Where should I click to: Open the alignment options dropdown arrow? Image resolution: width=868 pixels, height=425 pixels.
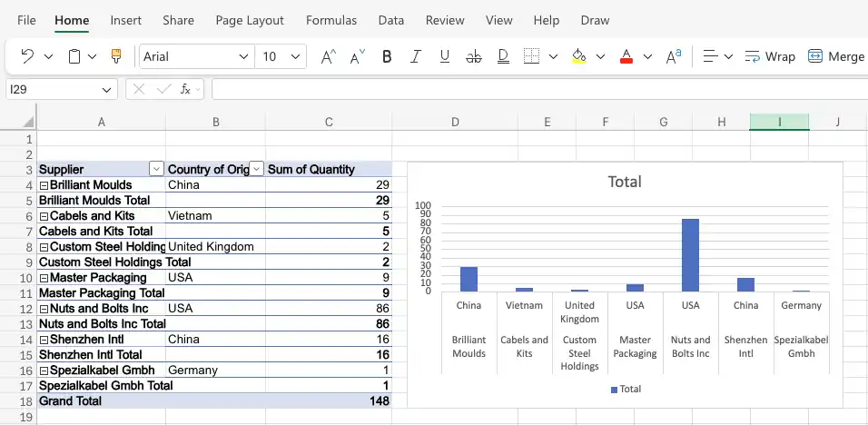(728, 56)
